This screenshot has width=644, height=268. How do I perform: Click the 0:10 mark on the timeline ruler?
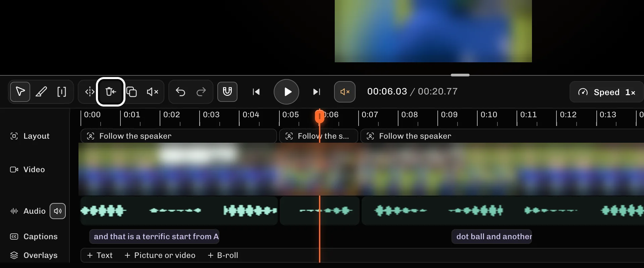pos(489,115)
